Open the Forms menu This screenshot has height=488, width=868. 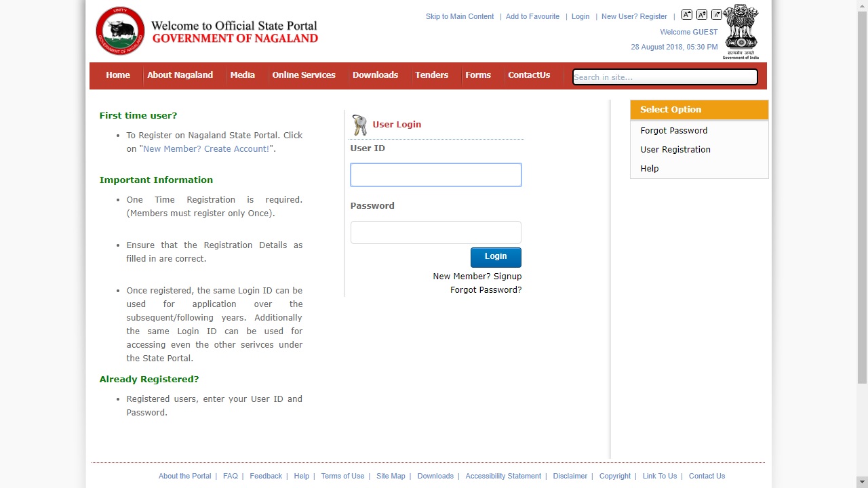click(478, 75)
